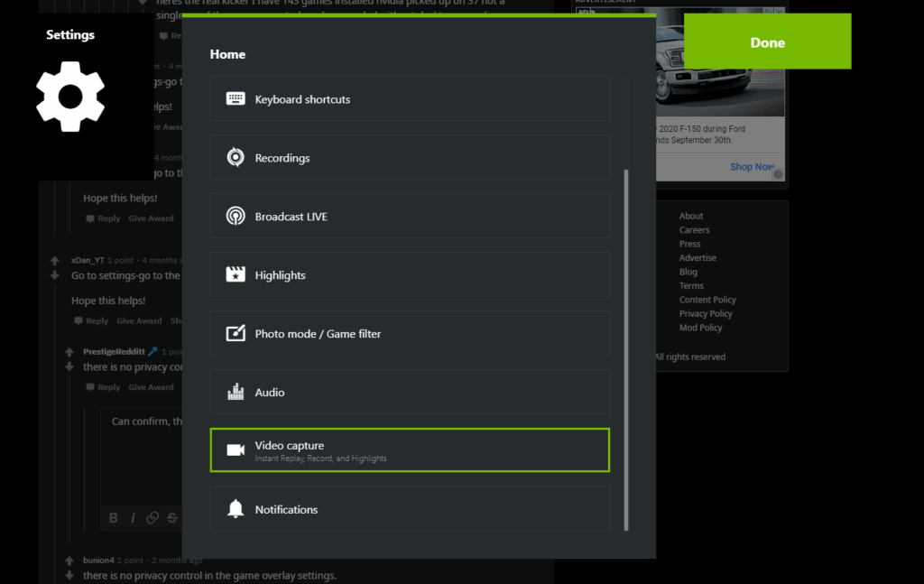Click the Home breadcrumb heading
924x584 pixels.
tap(227, 54)
